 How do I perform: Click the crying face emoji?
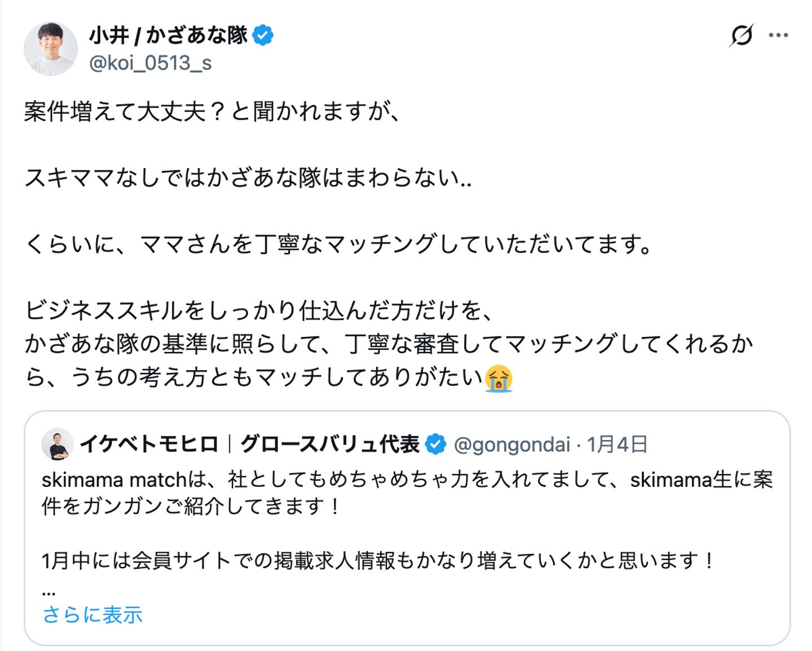point(498,378)
